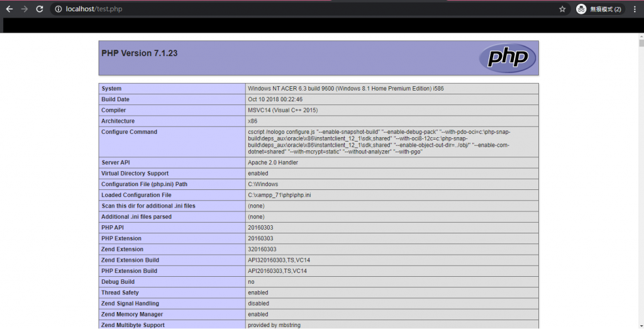
Task: Bookmark this page with the star icon
Action: click(x=562, y=9)
